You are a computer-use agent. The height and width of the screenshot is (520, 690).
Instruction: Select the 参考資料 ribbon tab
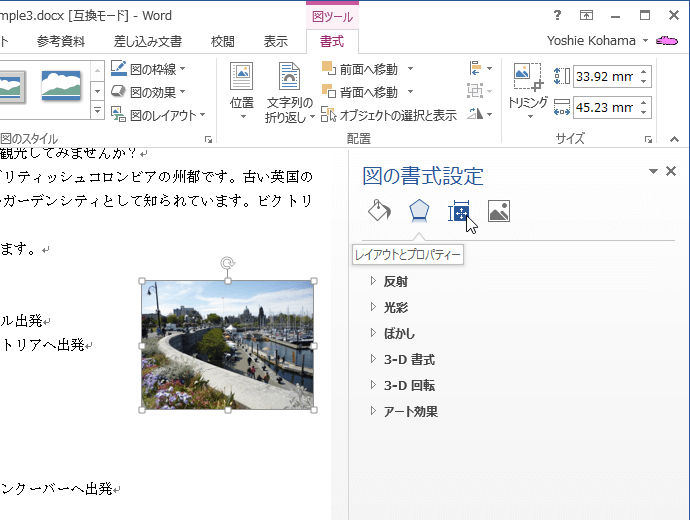pos(60,41)
